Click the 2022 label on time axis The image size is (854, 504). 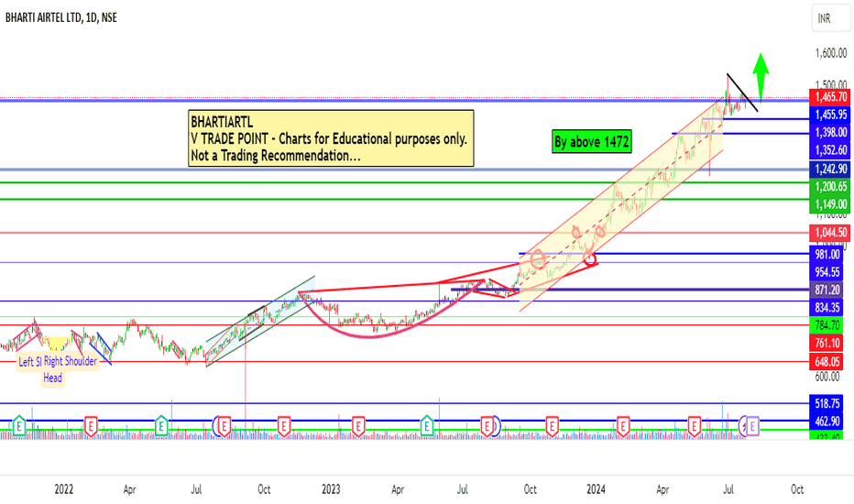point(64,489)
